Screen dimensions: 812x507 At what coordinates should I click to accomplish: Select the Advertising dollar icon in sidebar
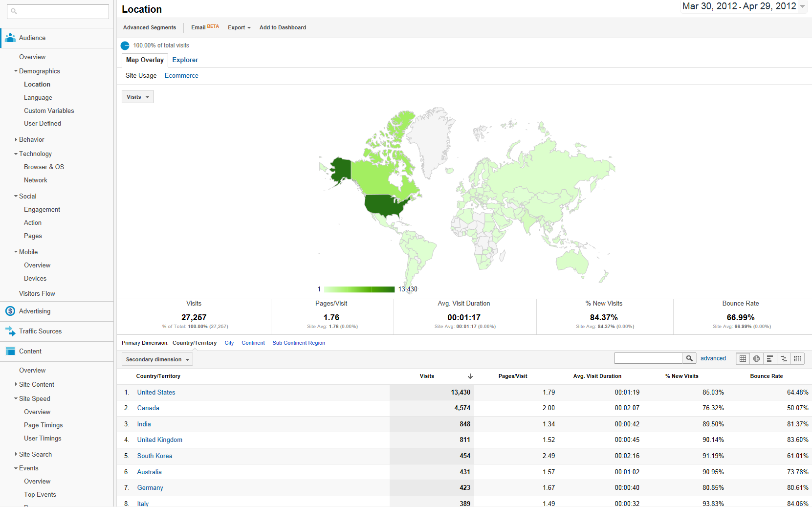point(10,311)
